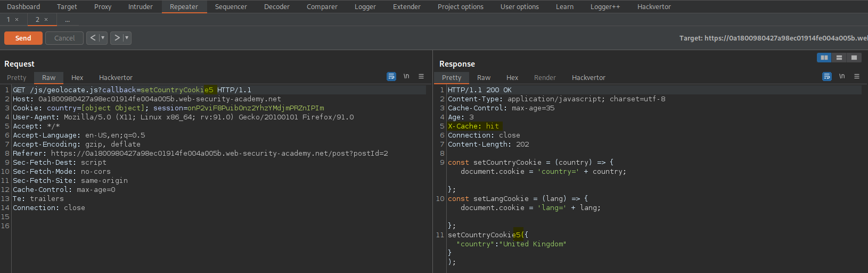This screenshot has height=273, width=868.
Task: Select the Repeater tab
Action: pos(184,7)
